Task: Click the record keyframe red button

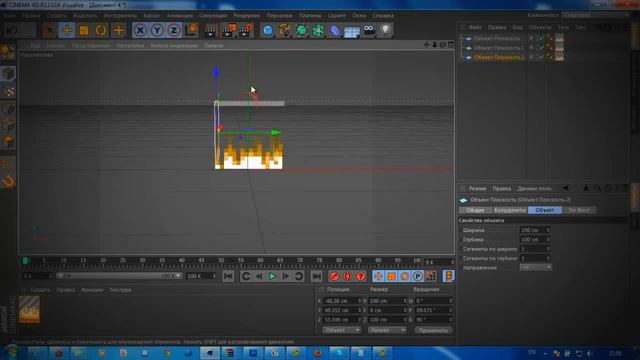Action: (x=334, y=276)
